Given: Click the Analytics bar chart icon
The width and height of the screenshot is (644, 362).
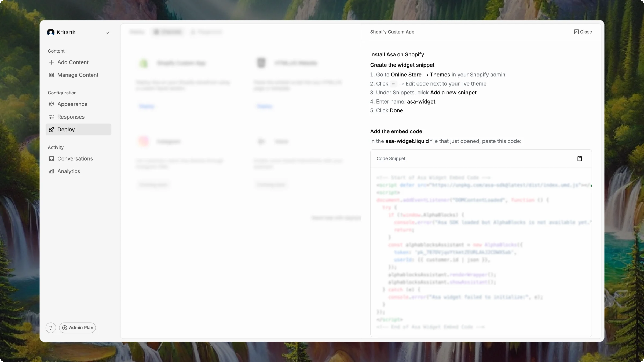Looking at the screenshot, I should tap(52, 171).
